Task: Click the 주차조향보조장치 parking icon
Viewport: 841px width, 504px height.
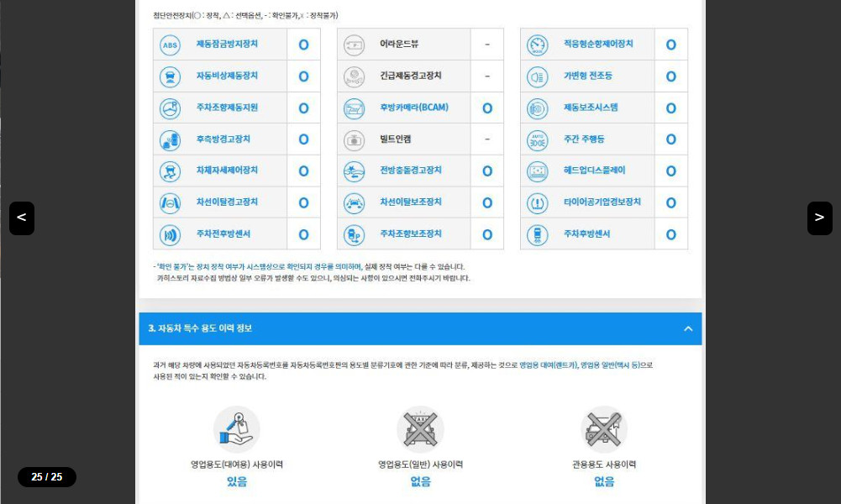Action: (354, 234)
